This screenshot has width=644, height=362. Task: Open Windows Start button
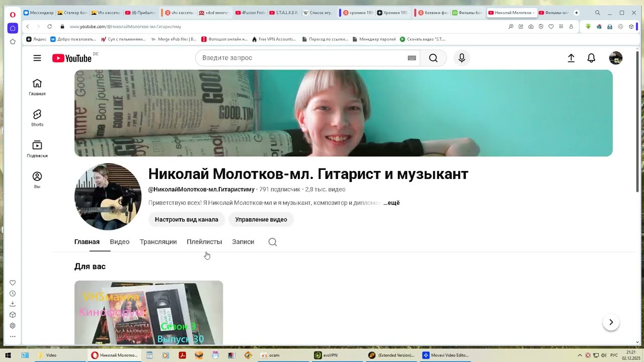pyautogui.click(x=8, y=355)
